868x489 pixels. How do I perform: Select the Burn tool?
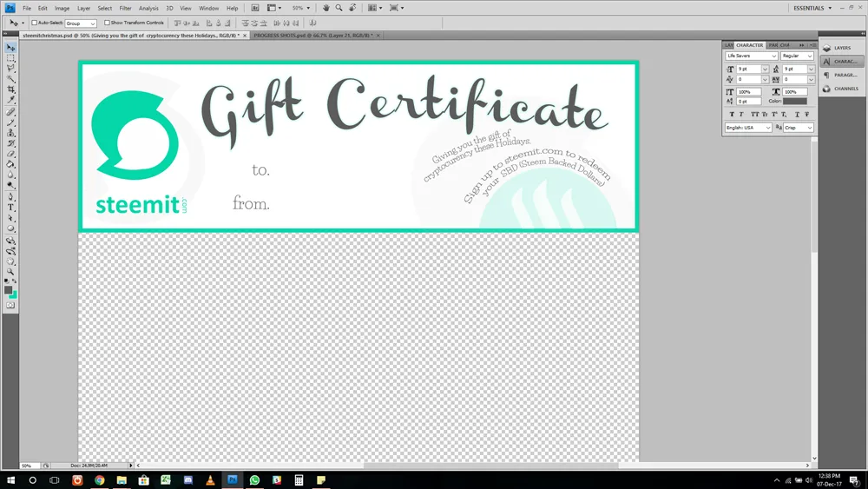(x=10, y=186)
